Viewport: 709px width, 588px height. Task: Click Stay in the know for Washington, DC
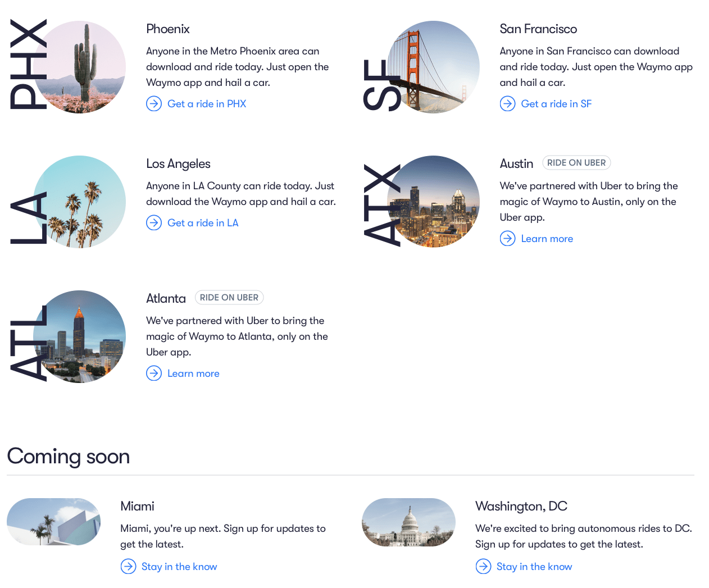tap(534, 567)
